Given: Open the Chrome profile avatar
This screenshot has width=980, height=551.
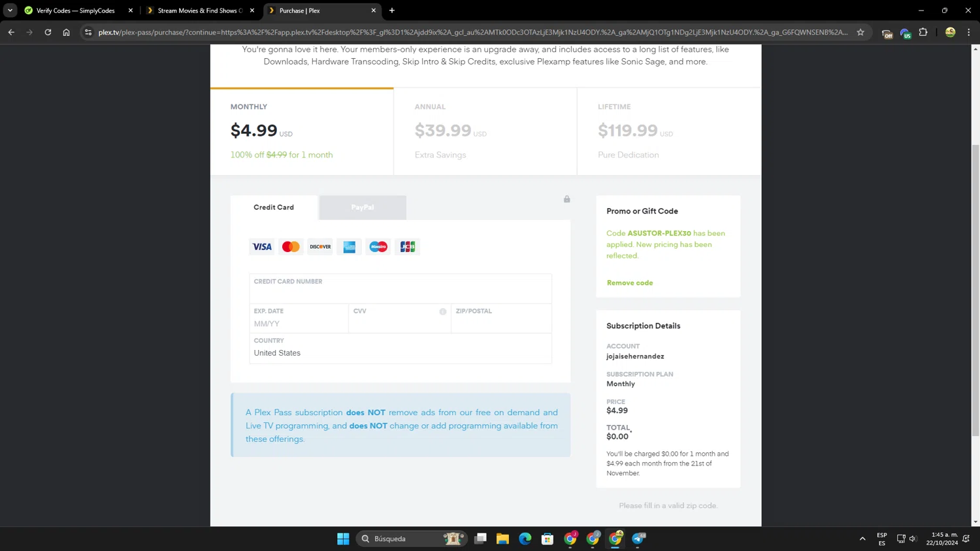Looking at the screenshot, I should point(951,32).
